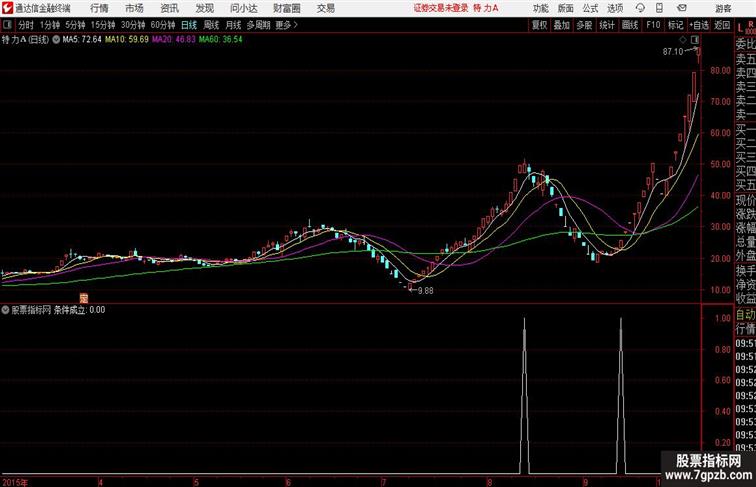Switch to the 5分钟 period tab
The width and height of the screenshot is (756, 487).
pyautogui.click(x=75, y=25)
